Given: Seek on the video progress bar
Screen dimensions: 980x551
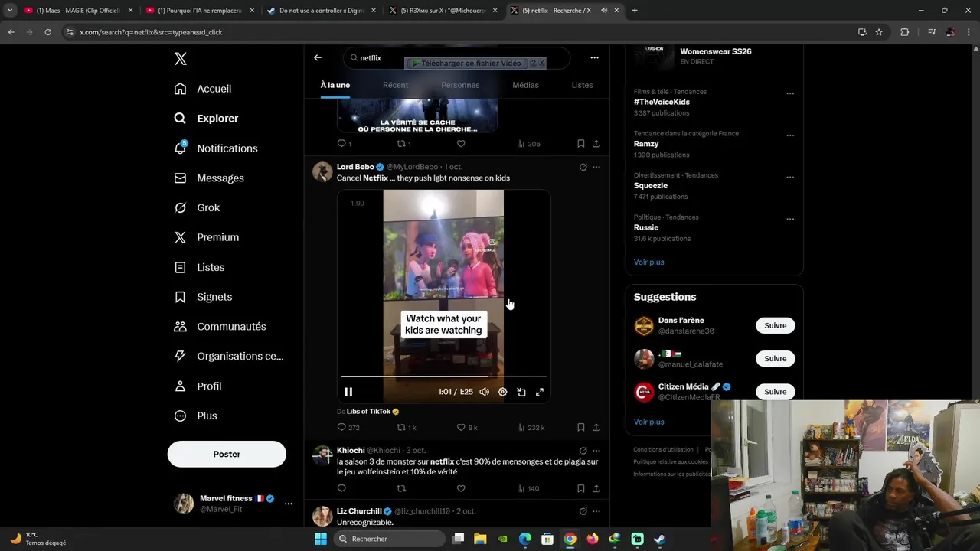Looking at the screenshot, I should point(444,377).
